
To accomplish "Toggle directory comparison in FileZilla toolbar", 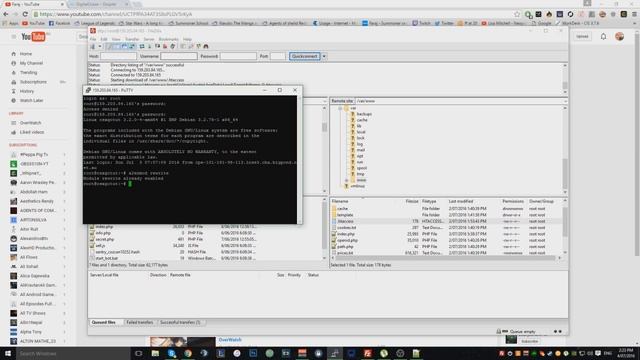I will point(191,46).
